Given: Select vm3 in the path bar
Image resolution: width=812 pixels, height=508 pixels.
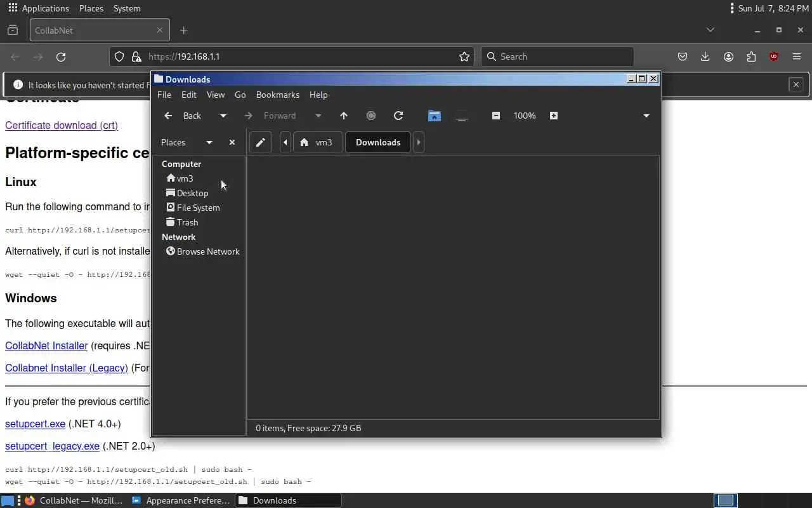Looking at the screenshot, I should pyautogui.click(x=317, y=142).
